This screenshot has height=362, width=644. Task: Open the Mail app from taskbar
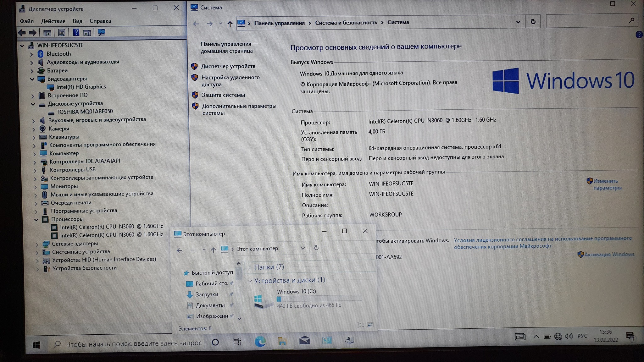304,341
